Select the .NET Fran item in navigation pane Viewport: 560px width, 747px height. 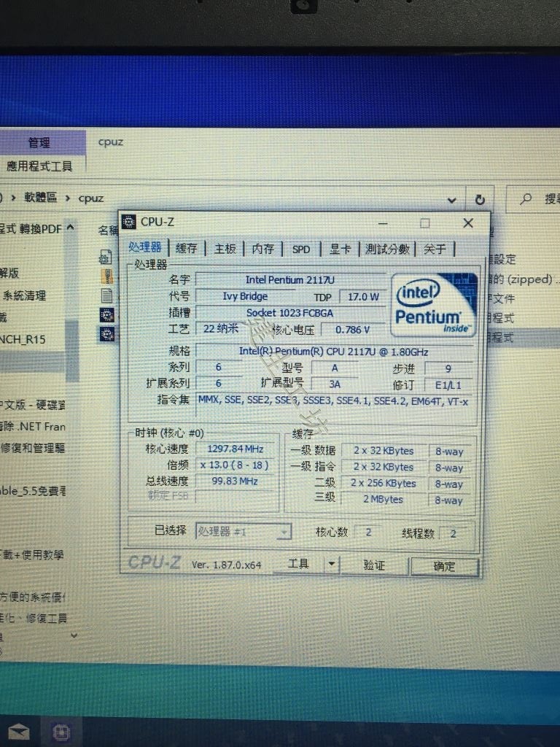coord(32,426)
